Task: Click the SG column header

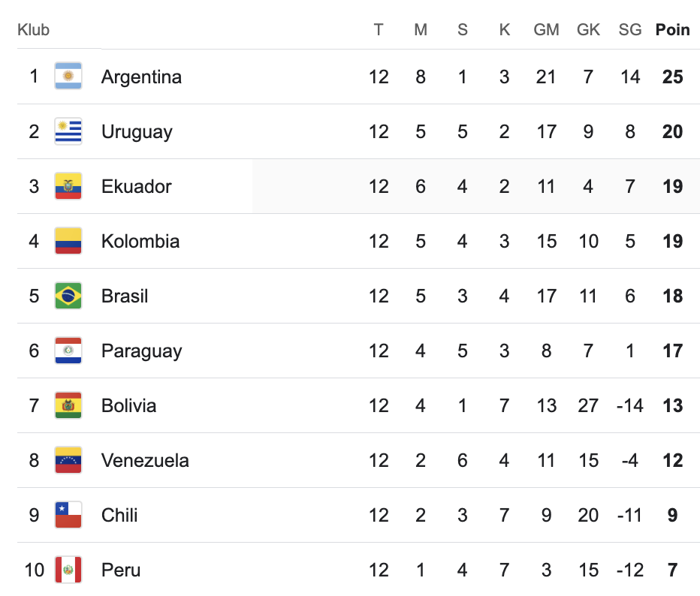Action: point(630,30)
